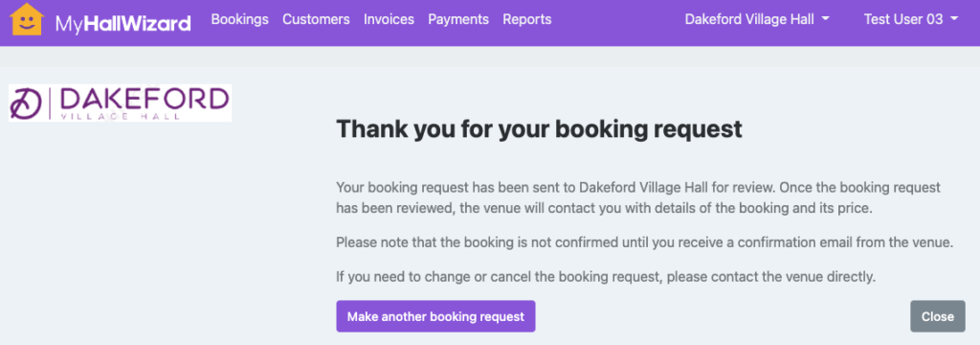Screen dimensions: 980x345
Task: Click the Dakeford Village Hall logo image
Action: click(120, 103)
